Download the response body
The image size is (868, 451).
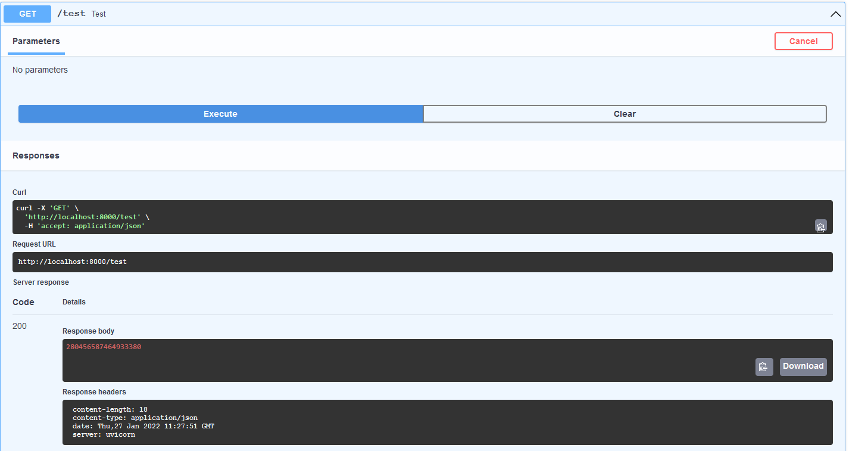pos(803,366)
